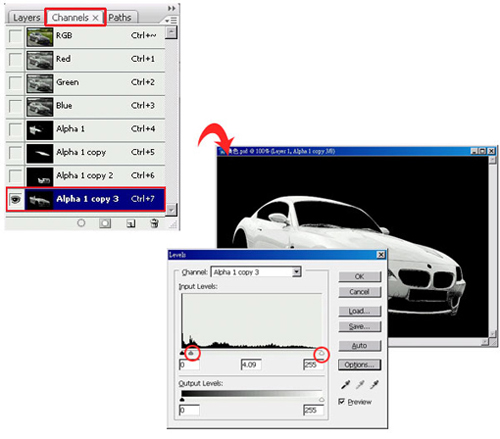Close the Levels dialog
This screenshot has width=500, height=439.
[x=381, y=255]
